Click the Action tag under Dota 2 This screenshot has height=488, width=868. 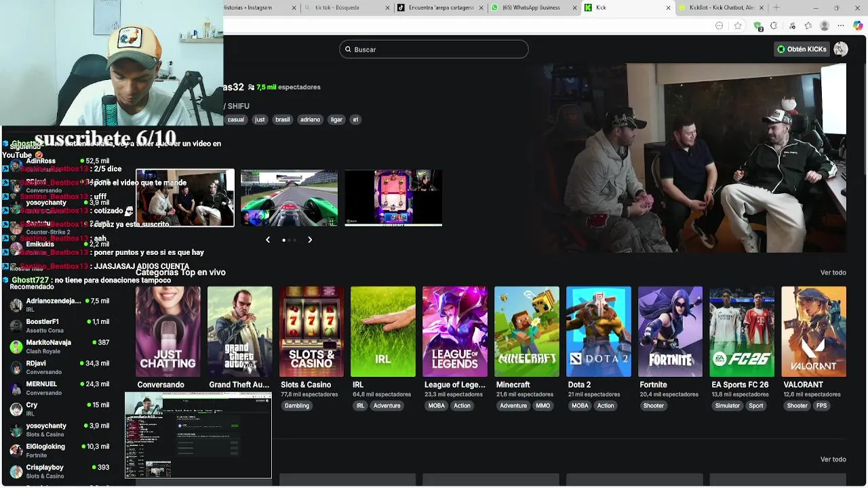606,406
